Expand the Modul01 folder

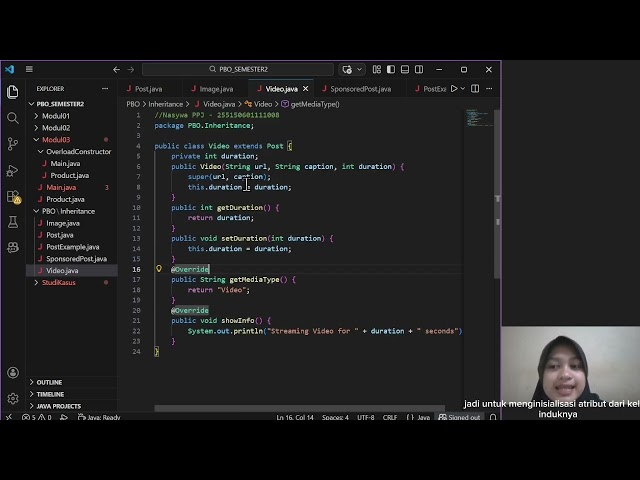click(56, 116)
